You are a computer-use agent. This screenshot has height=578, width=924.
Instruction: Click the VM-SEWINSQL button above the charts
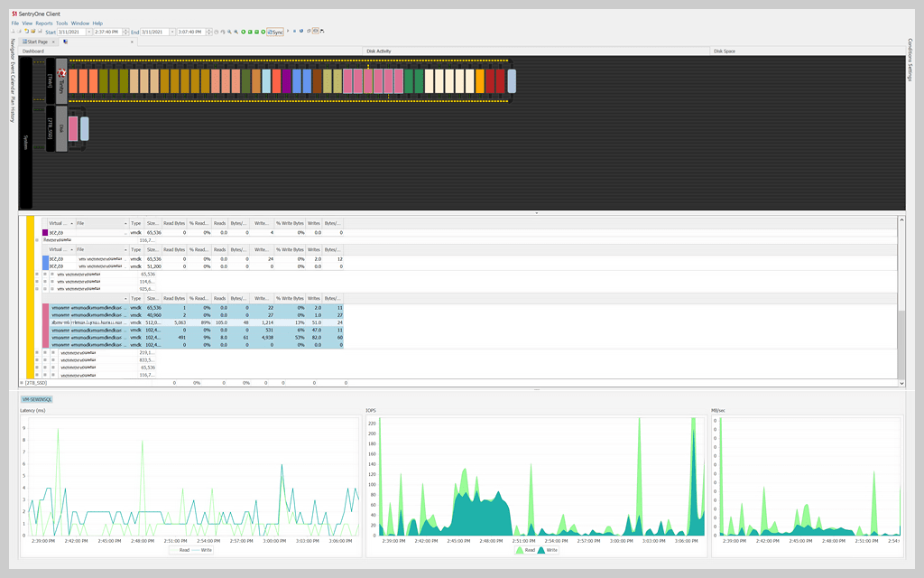pyautogui.click(x=35, y=398)
